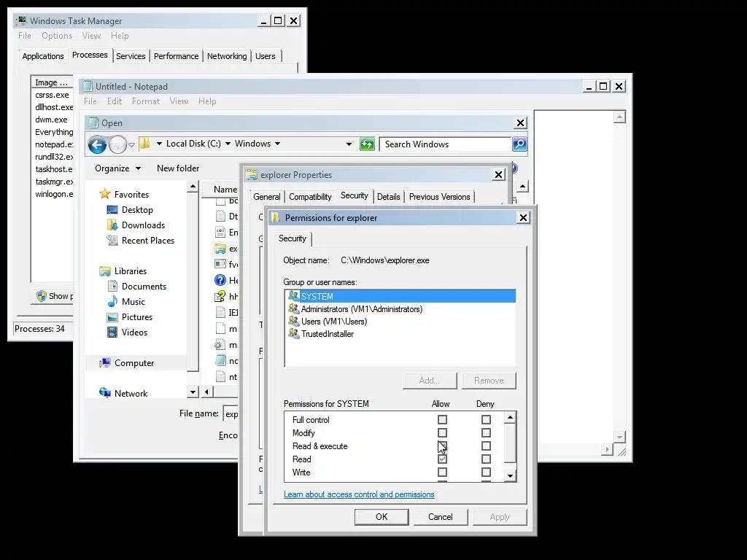Click down arrow in permissions list scrollbar
This screenshot has width=747, height=560.
(x=510, y=475)
